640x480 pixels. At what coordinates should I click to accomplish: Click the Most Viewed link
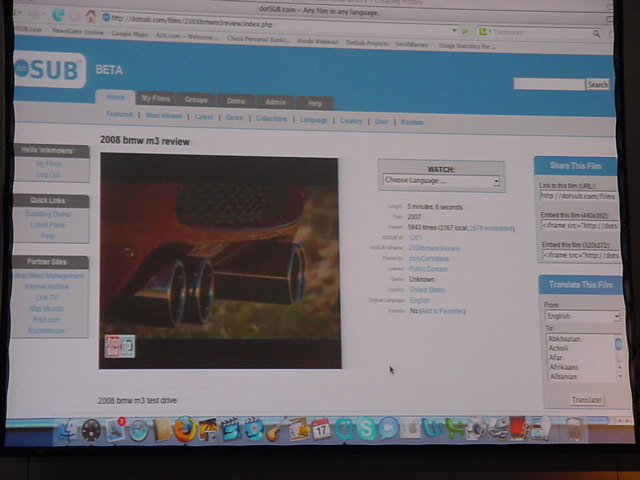[x=164, y=116]
